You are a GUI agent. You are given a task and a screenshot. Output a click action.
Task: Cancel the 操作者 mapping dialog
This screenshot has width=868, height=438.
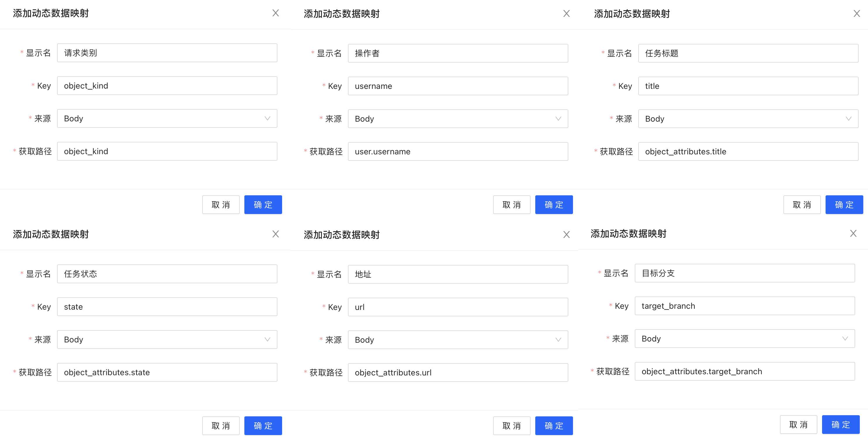coord(512,205)
